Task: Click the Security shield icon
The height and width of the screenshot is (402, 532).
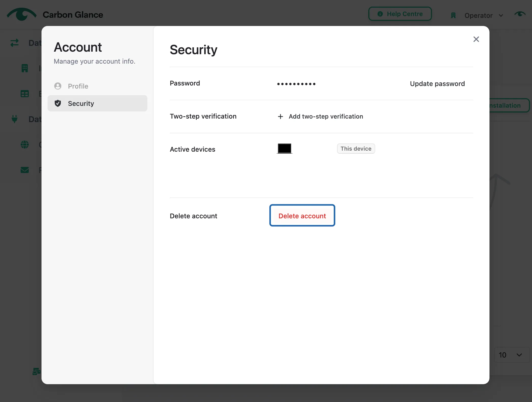Action: coord(58,103)
